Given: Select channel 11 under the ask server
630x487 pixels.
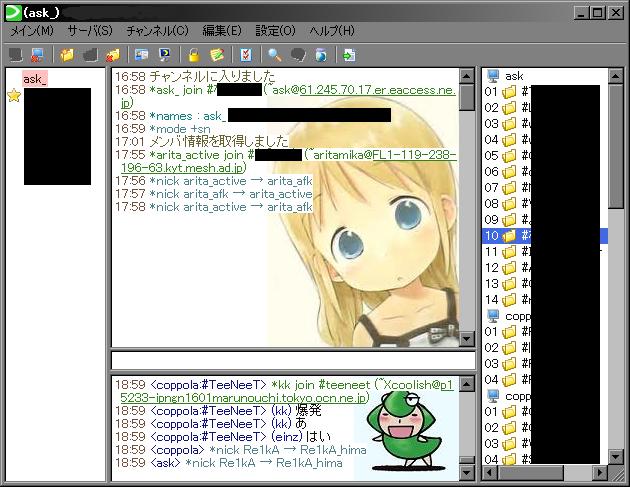Looking at the screenshot, I should (x=544, y=252).
